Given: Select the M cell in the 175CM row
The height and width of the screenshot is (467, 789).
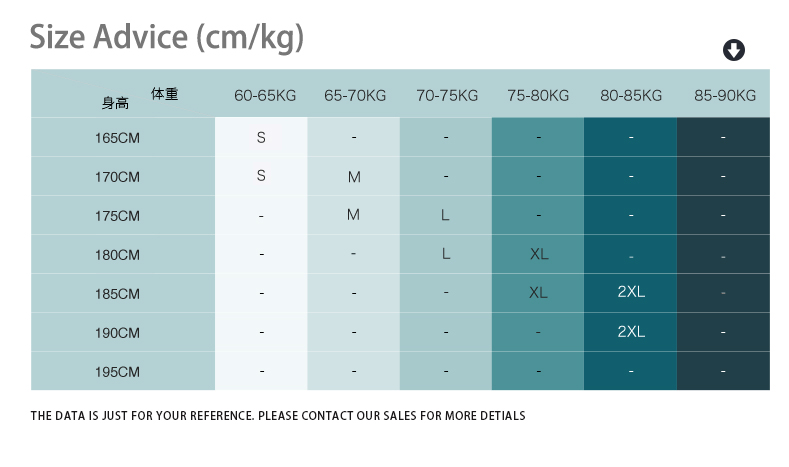Looking at the screenshot, I should 353,215.
